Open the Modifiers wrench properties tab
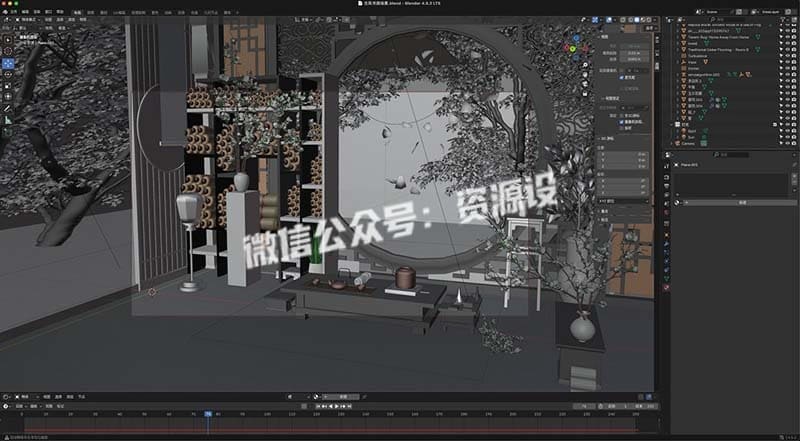 point(666,244)
